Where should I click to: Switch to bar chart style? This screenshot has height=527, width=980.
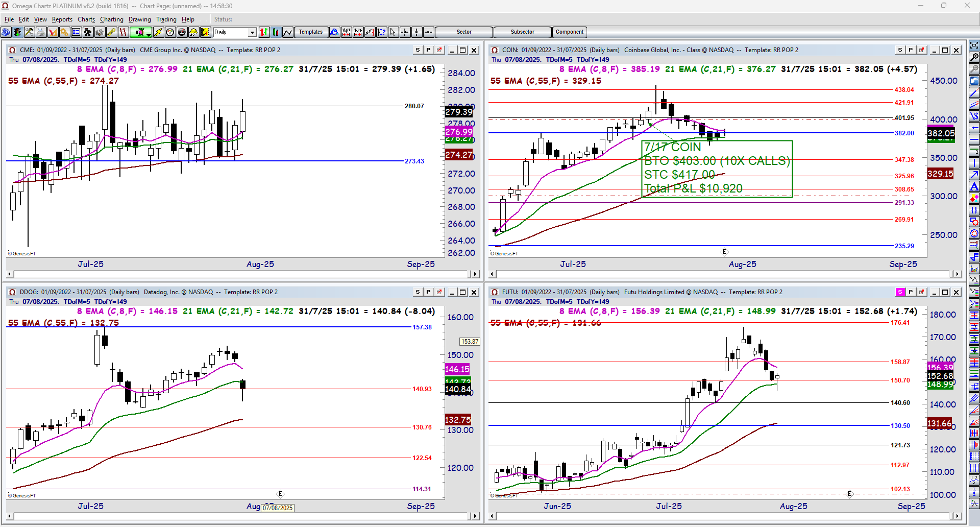pos(264,32)
